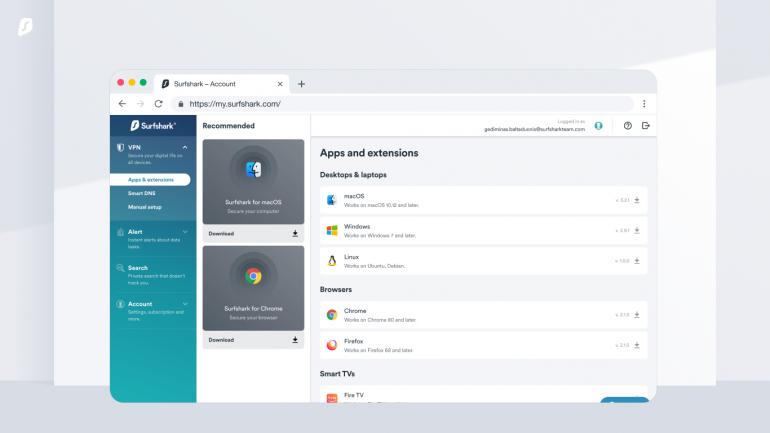The image size is (770, 433).
Task: Click the Surfshark logo in sidebar
Action: 153,126
